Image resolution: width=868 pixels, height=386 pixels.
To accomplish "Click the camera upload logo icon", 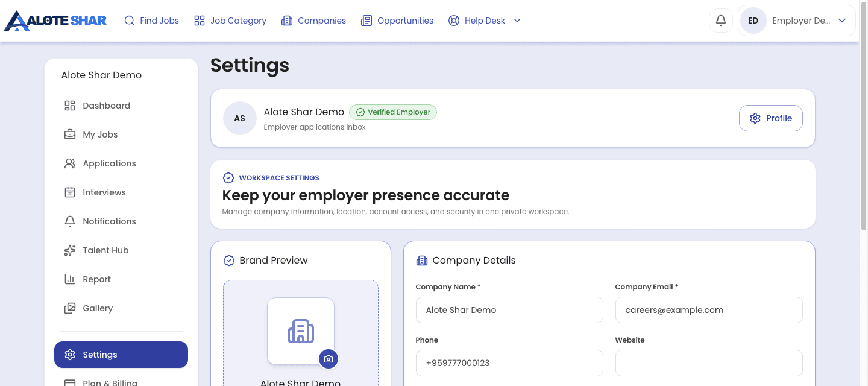I will (x=329, y=359).
